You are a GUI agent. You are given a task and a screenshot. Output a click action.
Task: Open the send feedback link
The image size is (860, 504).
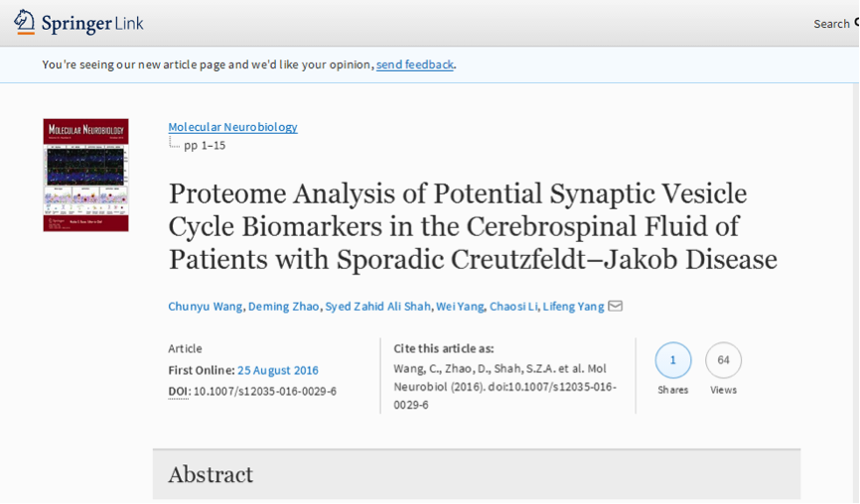[x=414, y=64]
